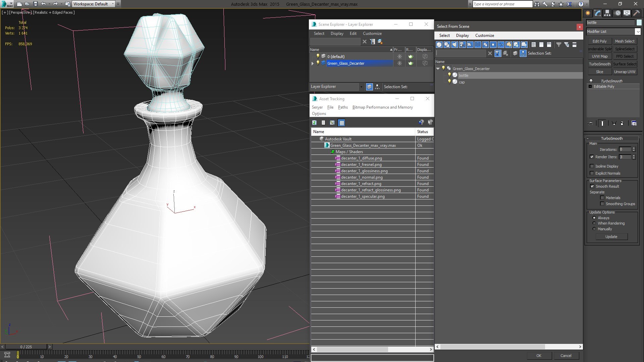Open the Modifier List dropdown
Viewport: 644px width, 362px height.
pos(638,32)
